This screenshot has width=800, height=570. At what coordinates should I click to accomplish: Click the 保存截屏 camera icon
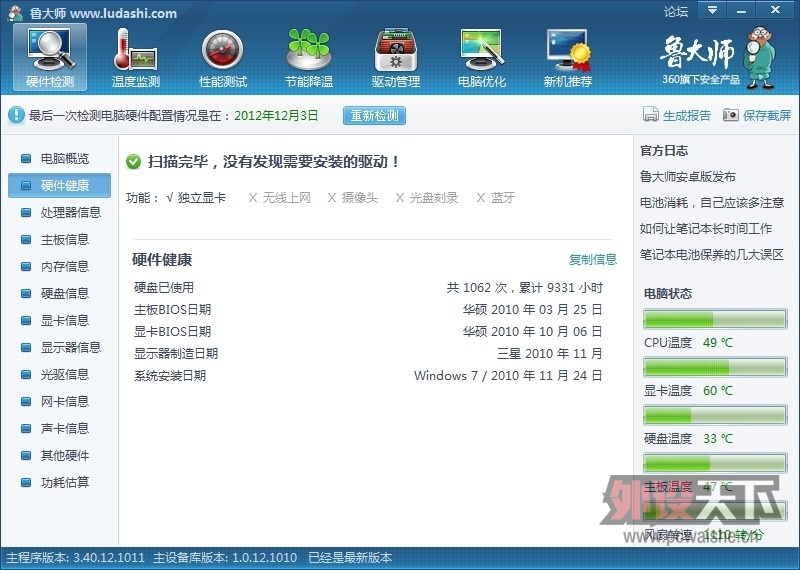(x=731, y=114)
